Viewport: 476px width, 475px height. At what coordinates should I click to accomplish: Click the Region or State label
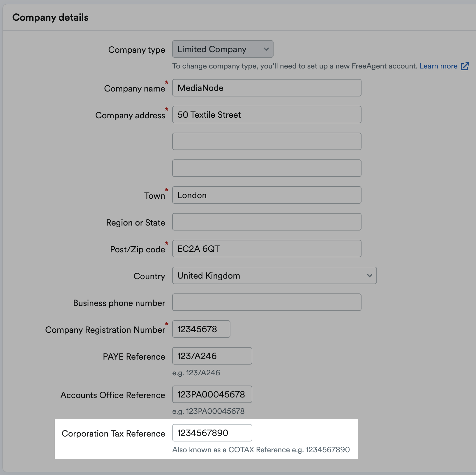[x=136, y=223]
